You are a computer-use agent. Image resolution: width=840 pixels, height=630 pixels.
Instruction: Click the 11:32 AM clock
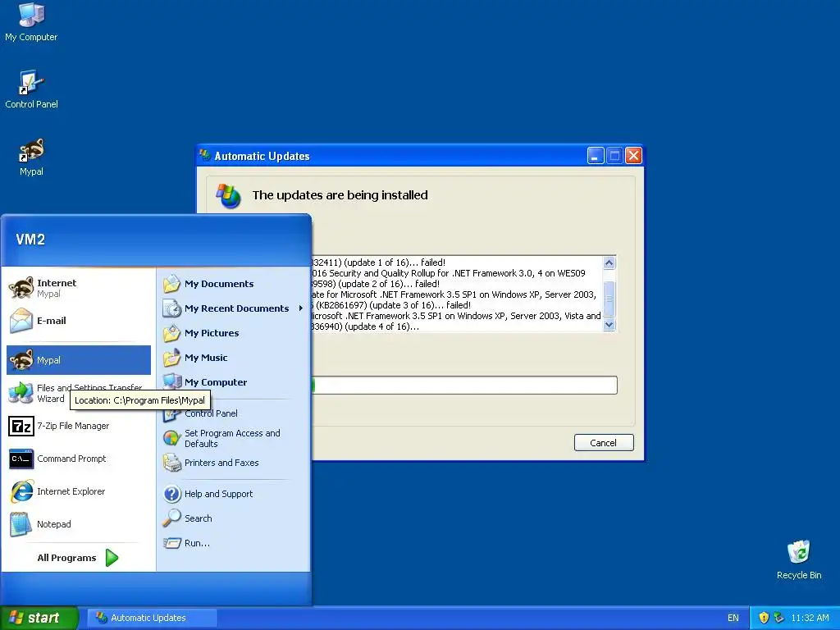click(x=810, y=618)
